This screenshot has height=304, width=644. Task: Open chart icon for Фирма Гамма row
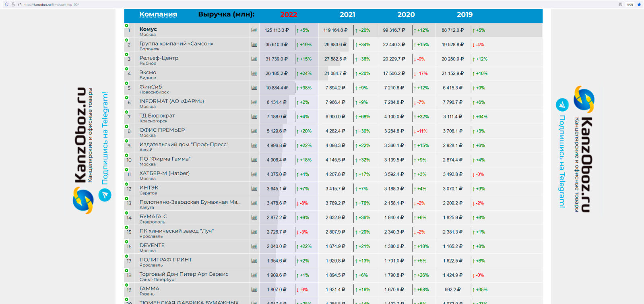click(x=254, y=160)
